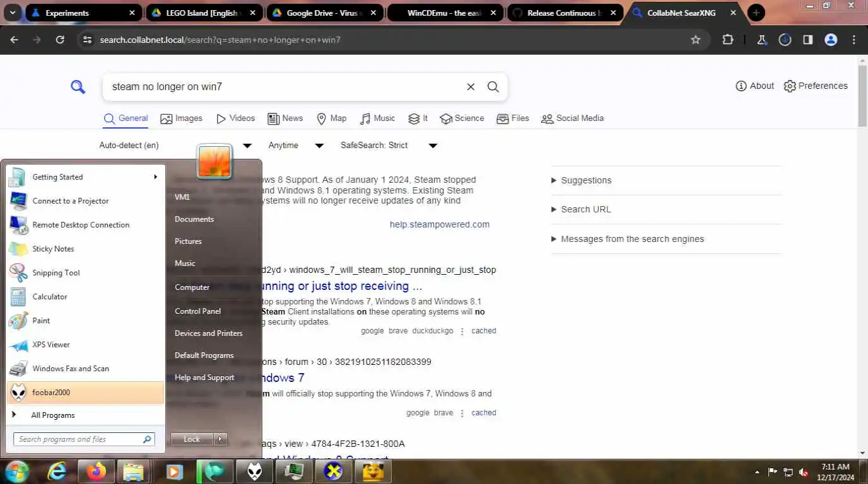The image size is (868, 484).
Task: Click the SearXNG magnifier logo icon
Action: click(x=78, y=87)
